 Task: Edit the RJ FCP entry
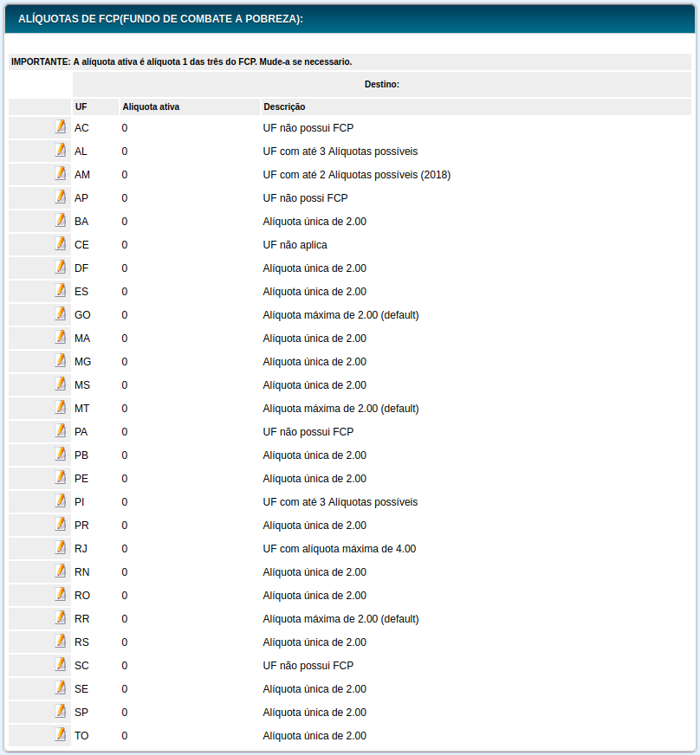coord(61,547)
